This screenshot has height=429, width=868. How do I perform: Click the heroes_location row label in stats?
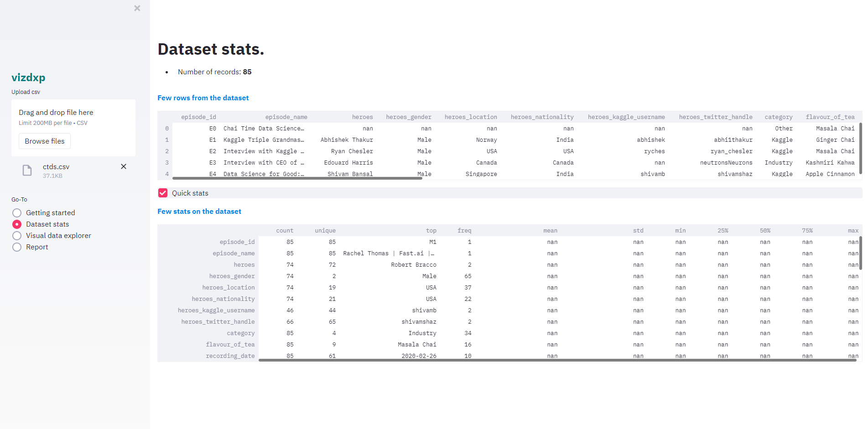pos(229,288)
